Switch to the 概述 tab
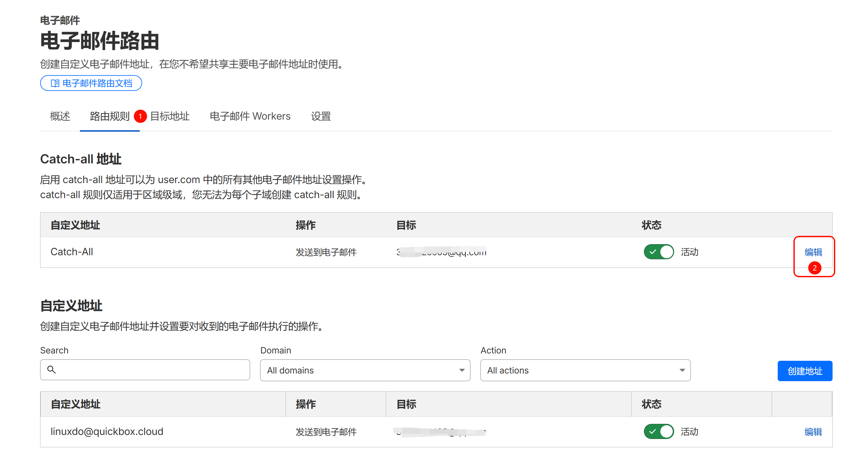The height and width of the screenshot is (468, 868). click(x=60, y=116)
